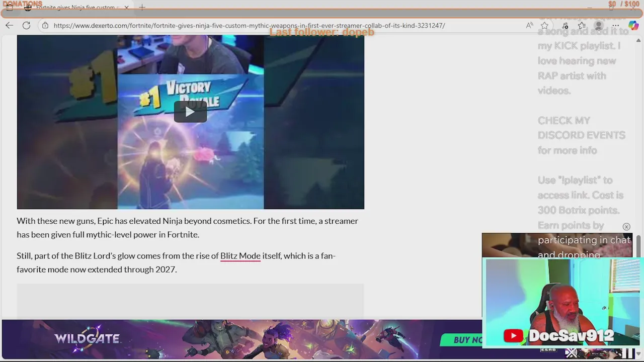Open the browser profile avatar

coord(599,25)
